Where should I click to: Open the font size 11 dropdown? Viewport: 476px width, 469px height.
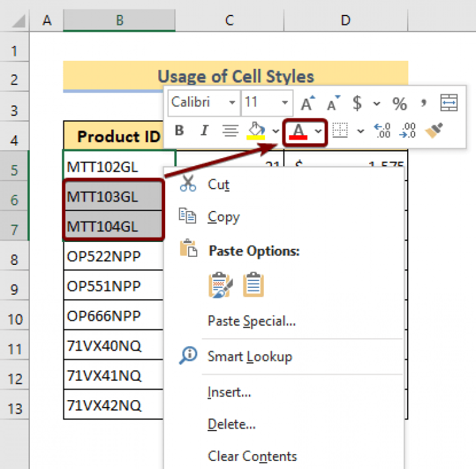point(285,102)
